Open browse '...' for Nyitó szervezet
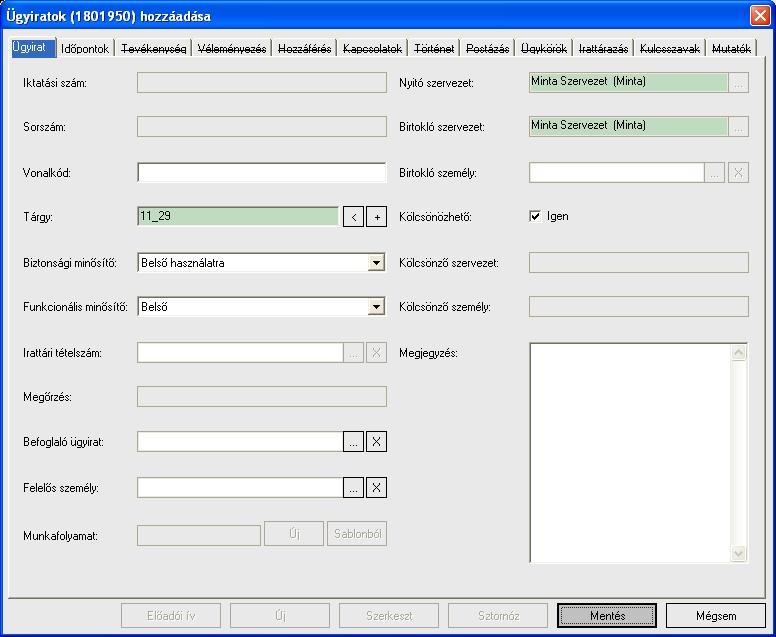Screen dimensions: 776x637 [738, 83]
